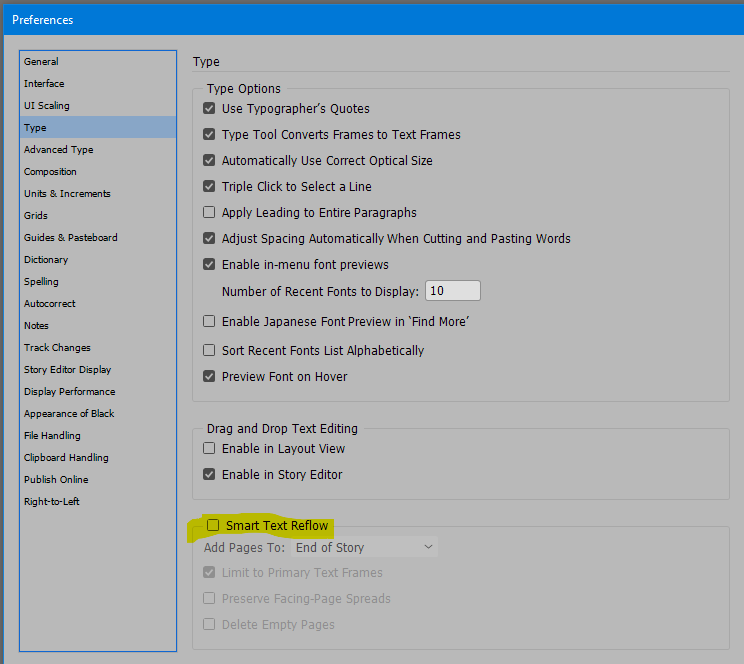Turn off Preview Font on Hover
This screenshot has width=744, height=664.
point(209,377)
